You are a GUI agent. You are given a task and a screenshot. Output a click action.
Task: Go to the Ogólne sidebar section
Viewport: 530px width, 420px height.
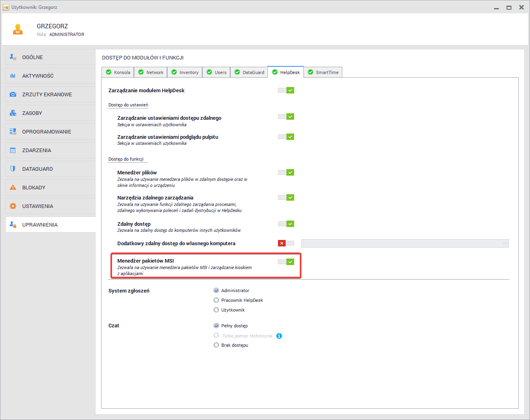click(32, 57)
